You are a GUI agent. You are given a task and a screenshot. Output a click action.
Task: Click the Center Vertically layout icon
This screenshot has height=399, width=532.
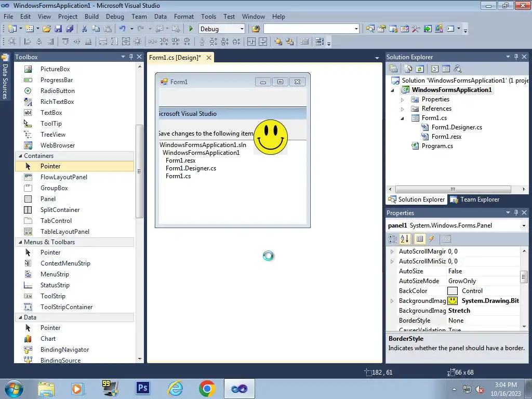[263, 42]
